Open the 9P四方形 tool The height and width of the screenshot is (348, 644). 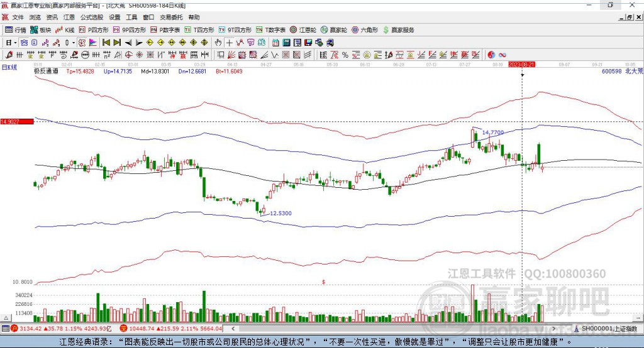(x=130, y=30)
